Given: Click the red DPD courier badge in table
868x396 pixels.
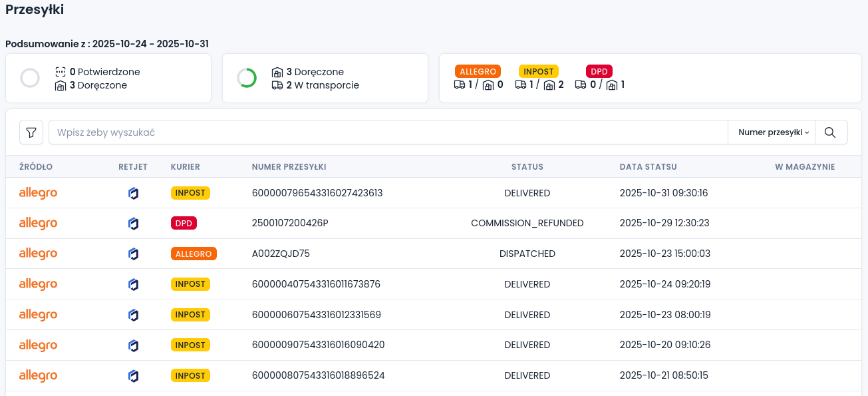Looking at the screenshot, I should point(184,224).
